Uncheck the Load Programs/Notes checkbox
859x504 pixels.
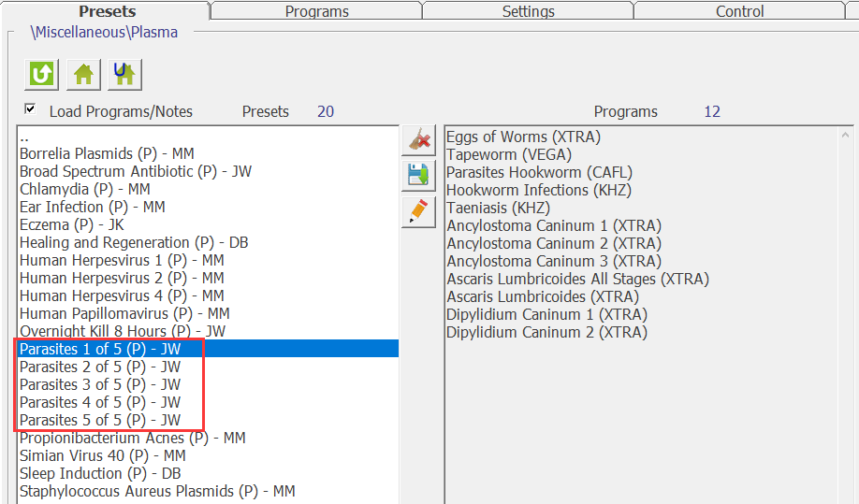coord(30,109)
